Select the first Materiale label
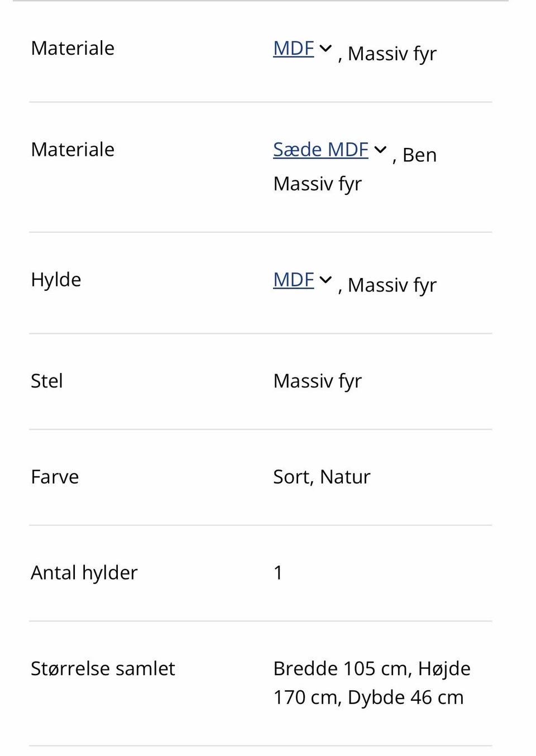Viewport: 536px width, 756px height. point(73,49)
